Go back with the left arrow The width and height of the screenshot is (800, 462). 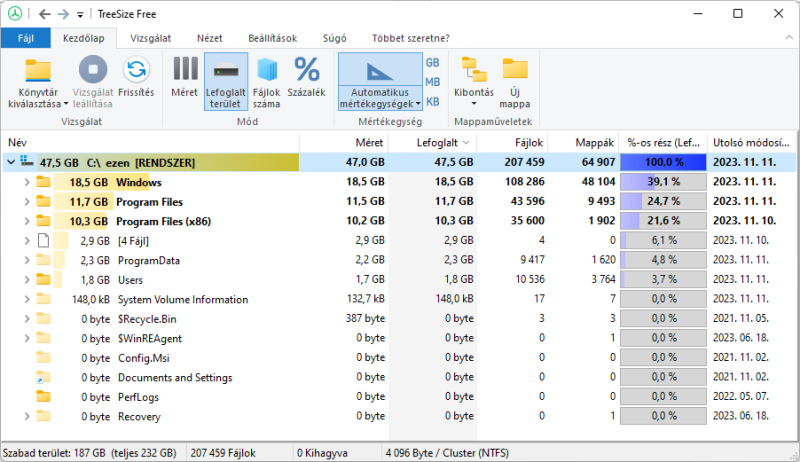coord(44,14)
